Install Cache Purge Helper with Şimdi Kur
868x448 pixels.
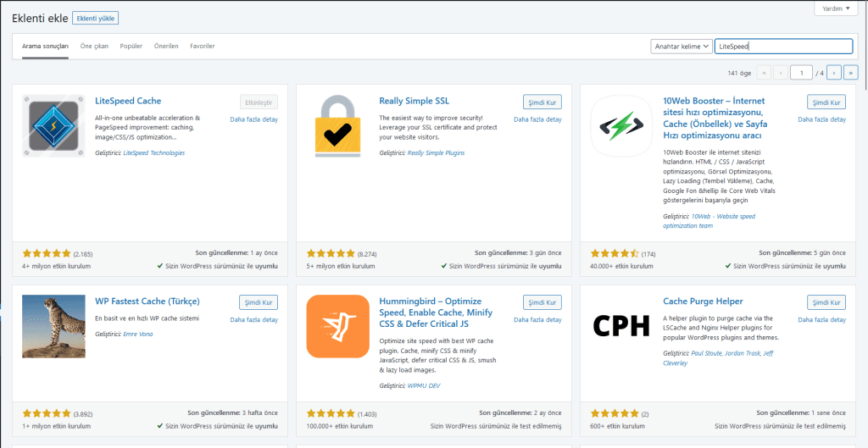[826, 302]
